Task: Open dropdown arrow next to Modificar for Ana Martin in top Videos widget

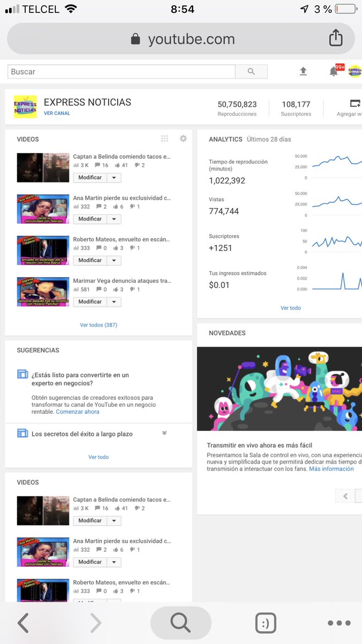Action: (114, 219)
